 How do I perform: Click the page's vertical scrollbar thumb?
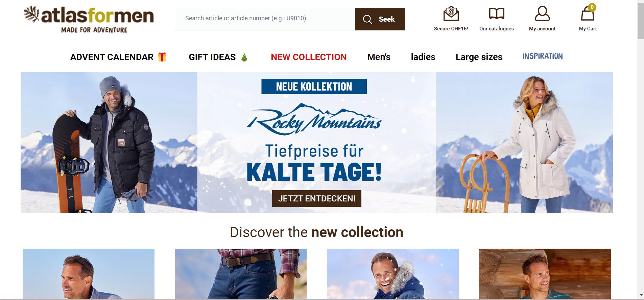641,22
